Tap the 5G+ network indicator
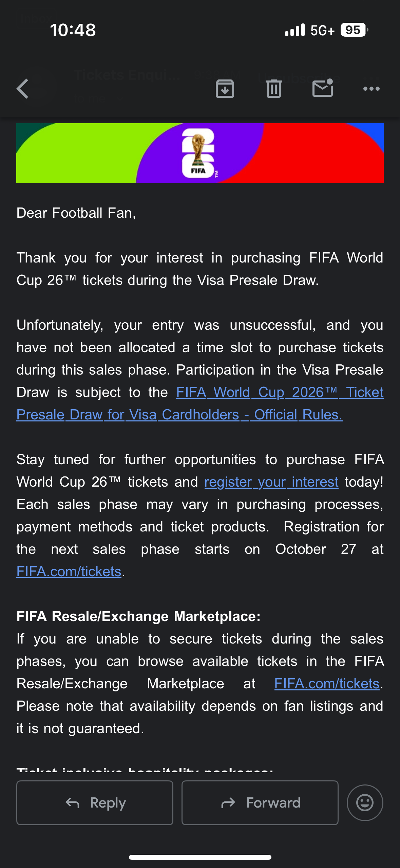Viewport: 400px width, 868px height. pos(322,31)
